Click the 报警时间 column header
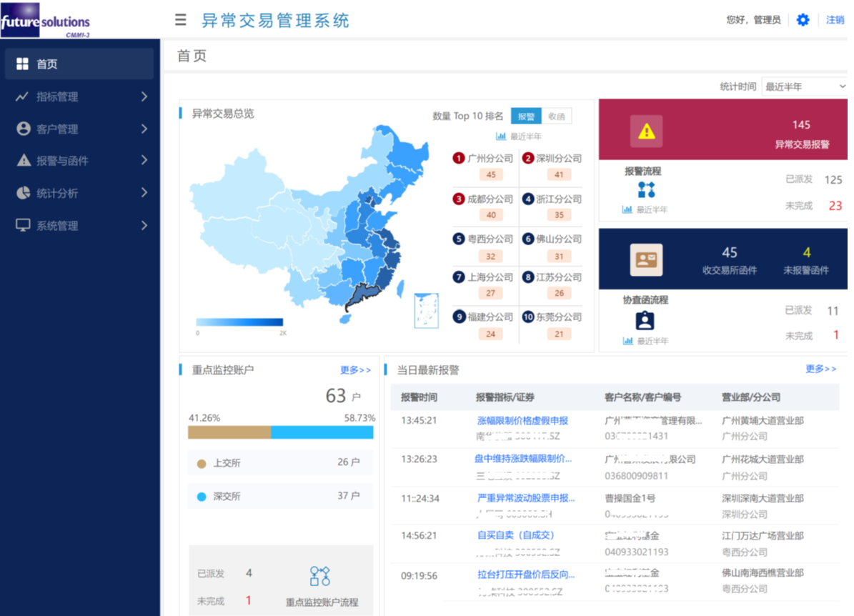854x616 pixels. click(x=419, y=397)
